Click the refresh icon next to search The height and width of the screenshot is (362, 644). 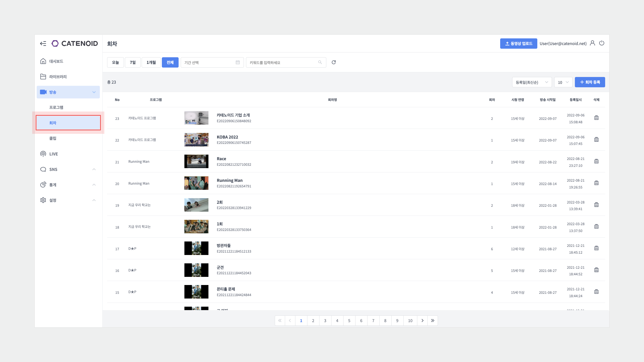(x=334, y=62)
